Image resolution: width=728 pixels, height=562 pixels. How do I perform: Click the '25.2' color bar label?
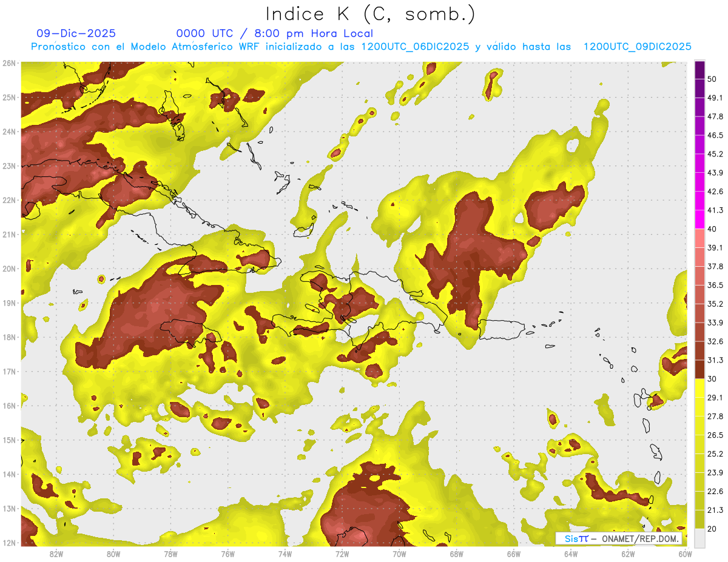(715, 453)
